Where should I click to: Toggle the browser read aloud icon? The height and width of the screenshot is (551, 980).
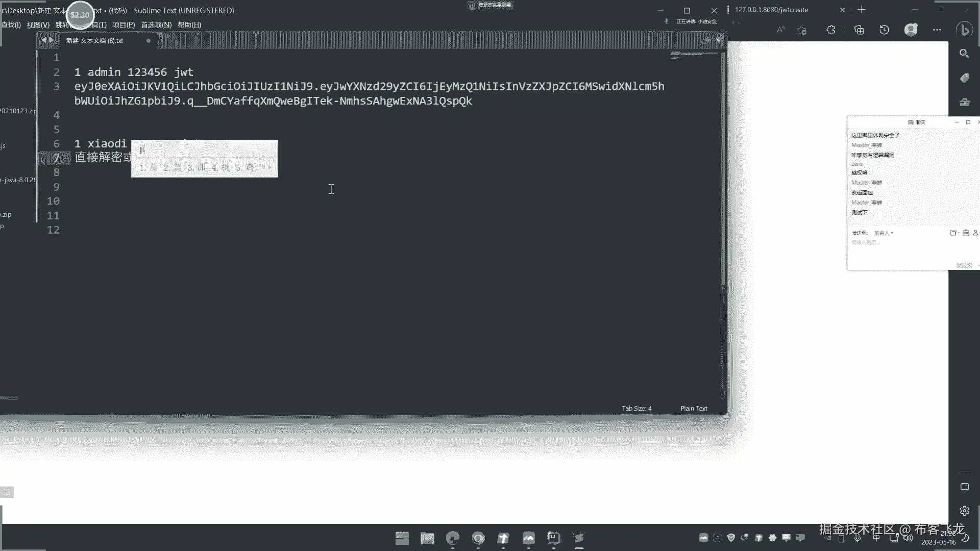(x=780, y=30)
